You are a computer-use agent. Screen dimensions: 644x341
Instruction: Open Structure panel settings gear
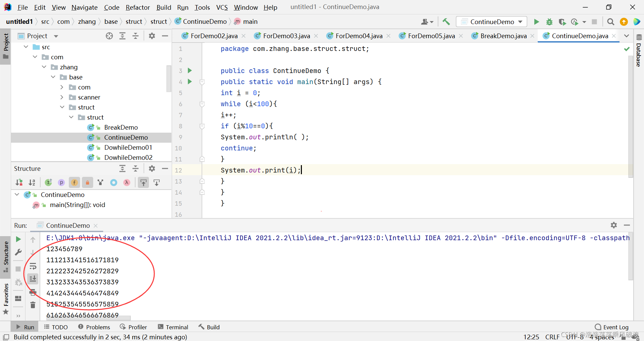click(x=152, y=168)
